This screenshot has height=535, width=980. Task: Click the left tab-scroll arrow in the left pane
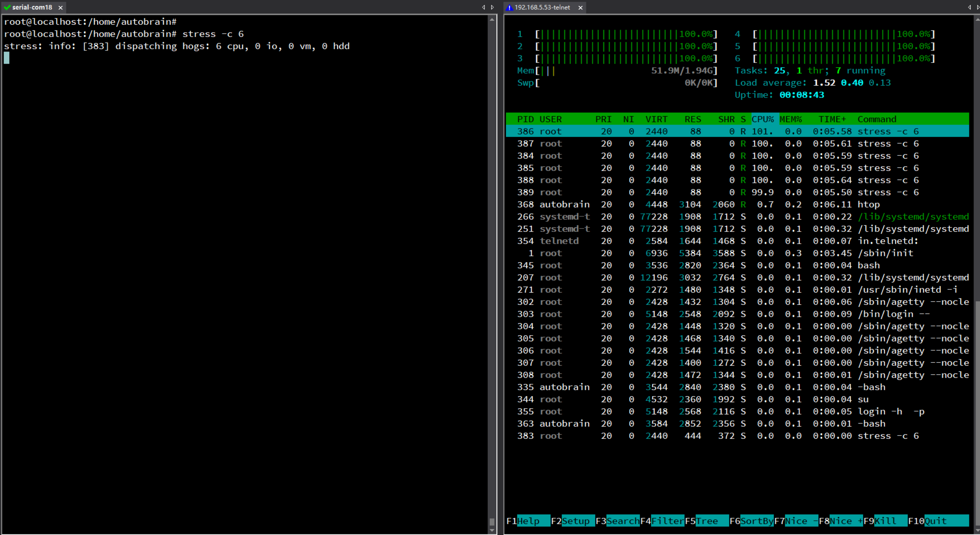point(483,7)
